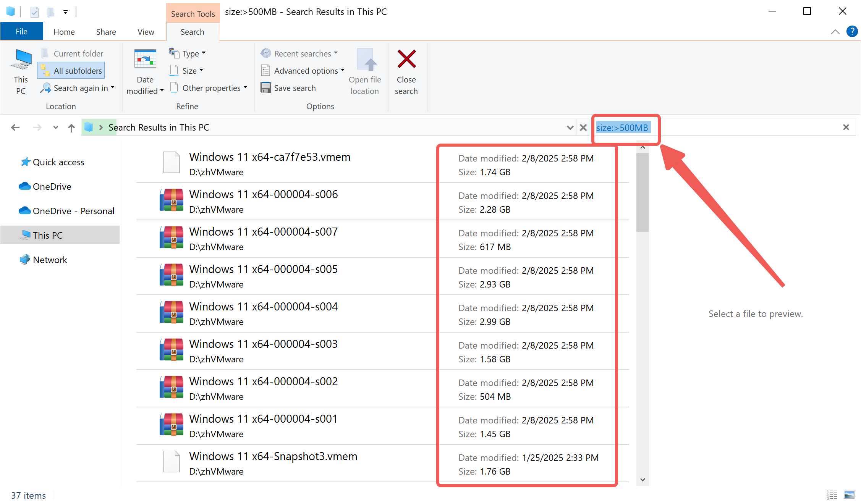Open Search again in dropdown
The image size is (861, 504).
(x=77, y=88)
